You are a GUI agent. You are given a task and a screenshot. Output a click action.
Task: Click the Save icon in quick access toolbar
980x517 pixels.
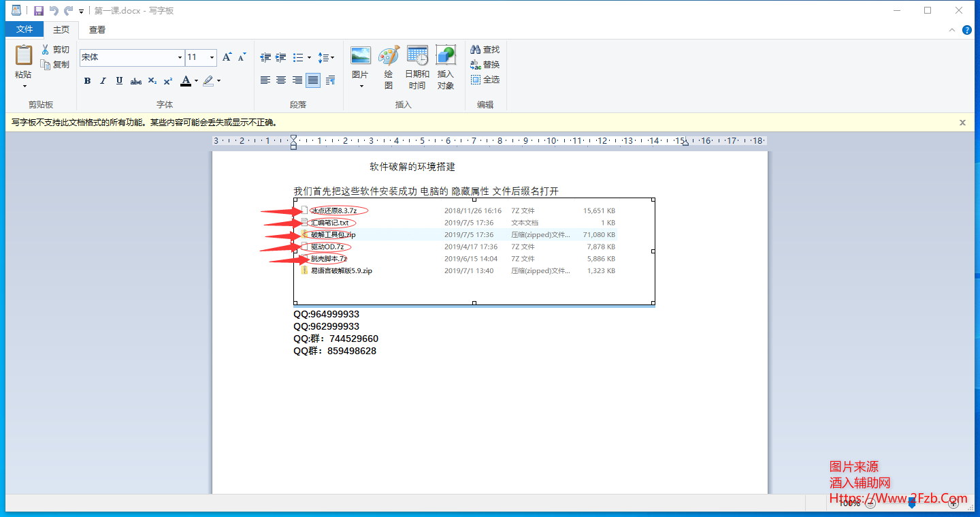pos(39,11)
